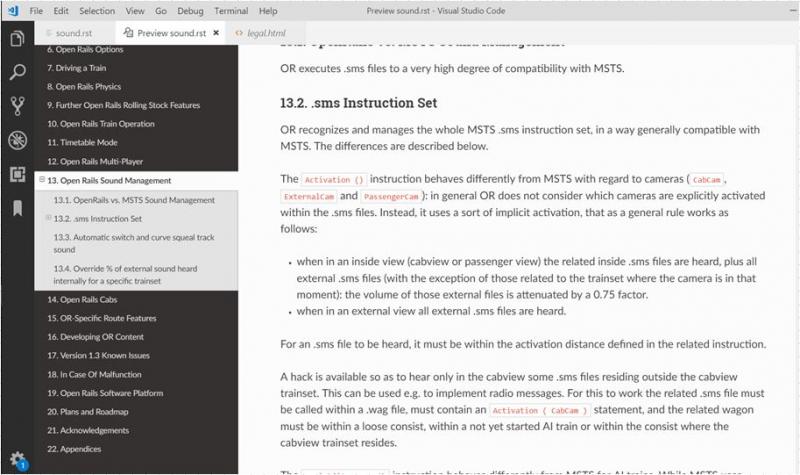Open the Extensions view icon
Screen dimensions: 800x475
[17, 174]
